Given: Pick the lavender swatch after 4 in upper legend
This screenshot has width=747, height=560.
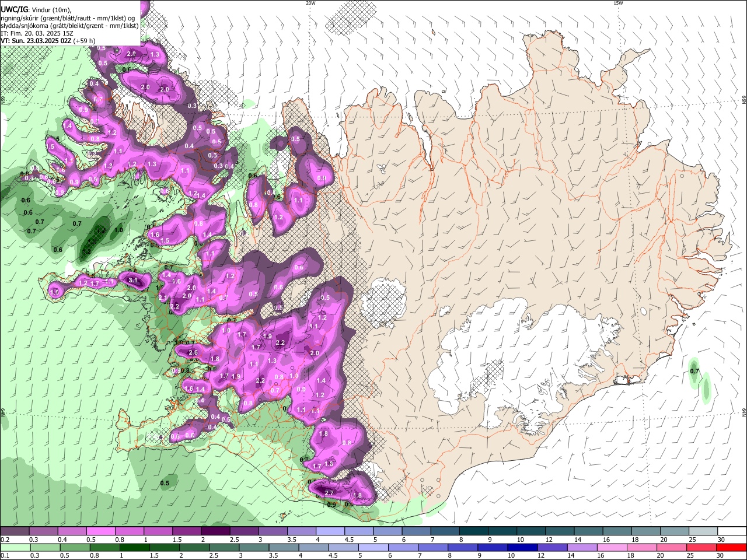Looking at the screenshot, I should (x=330, y=531).
